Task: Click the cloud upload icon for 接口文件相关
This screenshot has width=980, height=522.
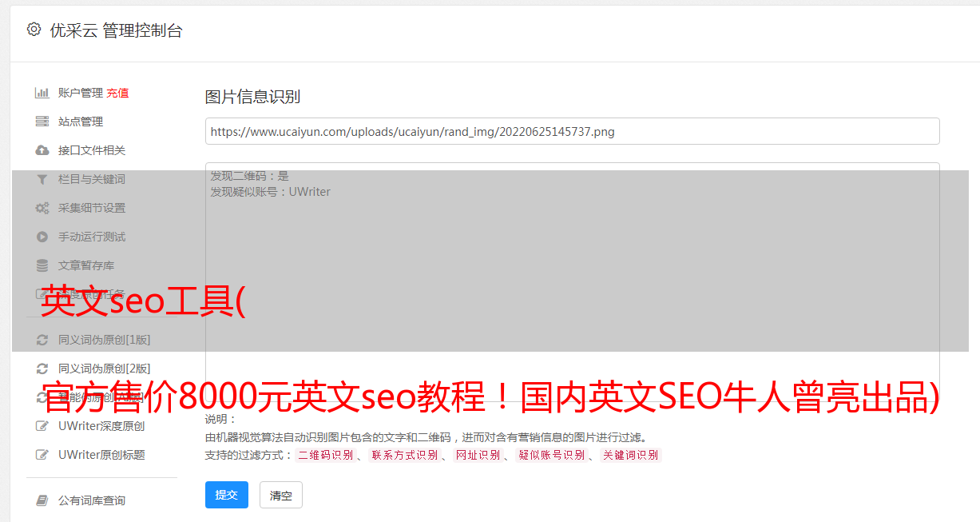Action: click(x=42, y=150)
